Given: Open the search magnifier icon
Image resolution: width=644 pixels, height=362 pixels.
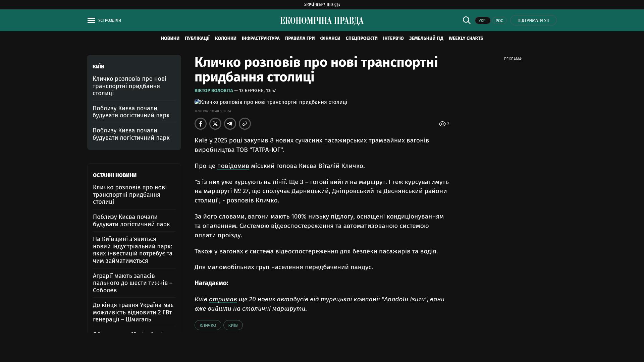Looking at the screenshot, I should tap(467, 20).
